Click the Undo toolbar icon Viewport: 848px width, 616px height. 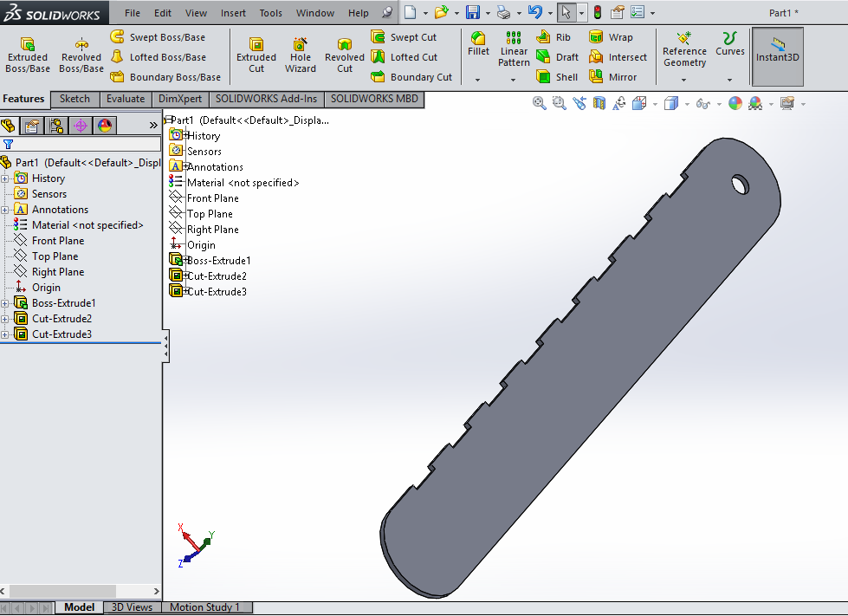pyautogui.click(x=535, y=12)
